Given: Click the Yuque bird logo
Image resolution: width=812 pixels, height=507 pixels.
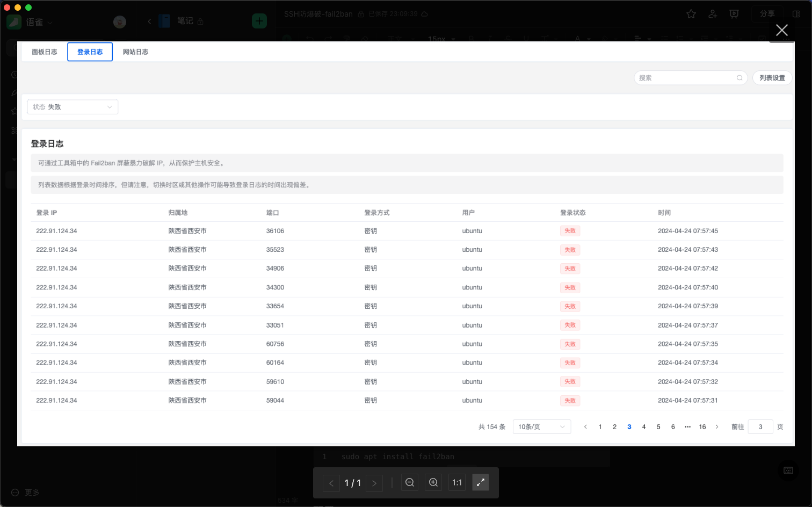Looking at the screenshot, I should click(x=13, y=21).
